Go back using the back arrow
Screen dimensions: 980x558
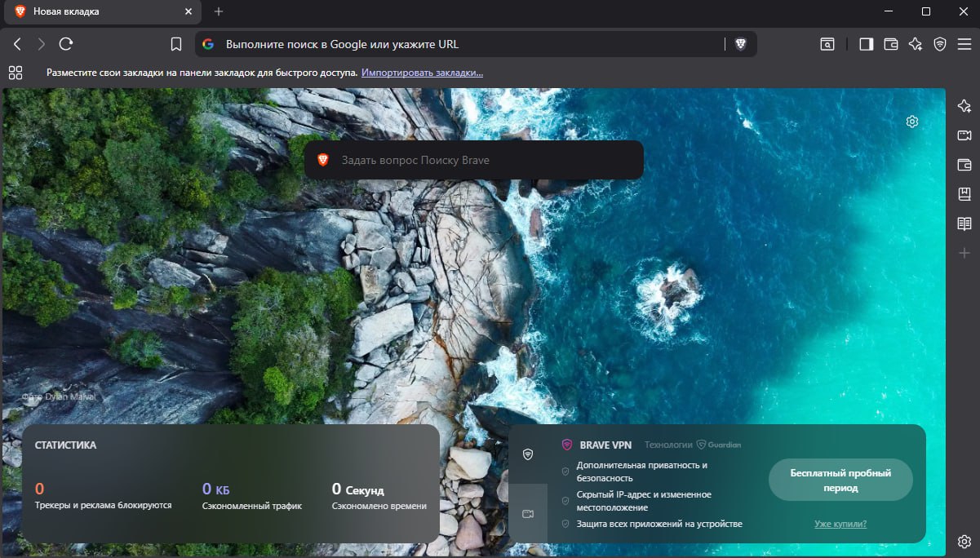(17, 44)
